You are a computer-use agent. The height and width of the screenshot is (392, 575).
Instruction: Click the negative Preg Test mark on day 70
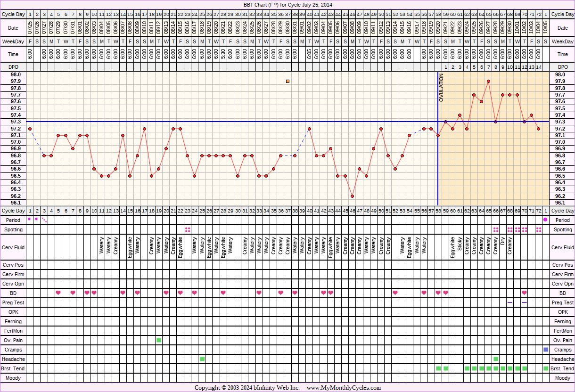[x=524, y=302]
